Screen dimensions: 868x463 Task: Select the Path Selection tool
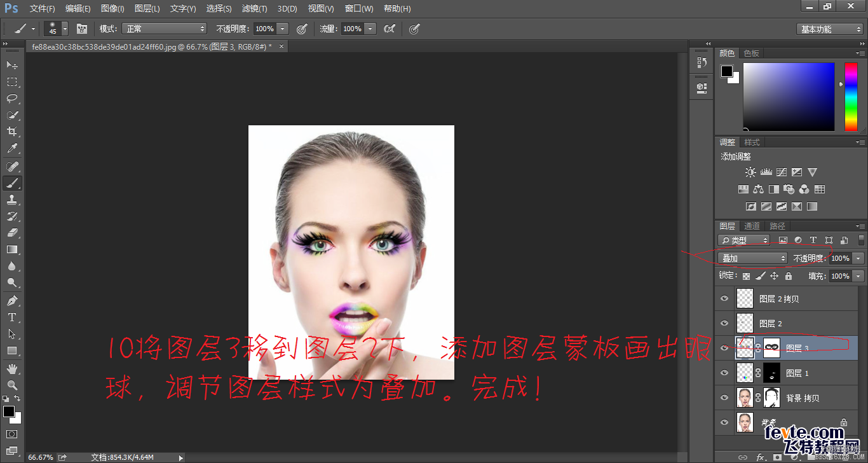tap(12, 333)
